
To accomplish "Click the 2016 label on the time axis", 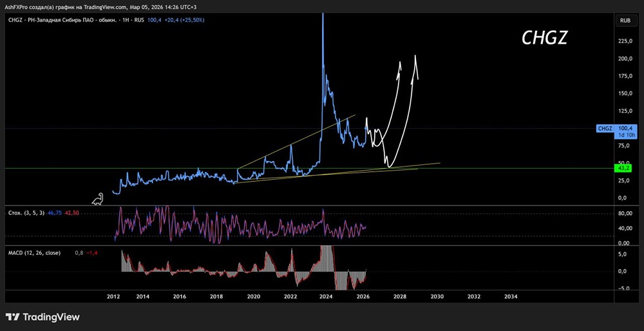I will 180,296.
